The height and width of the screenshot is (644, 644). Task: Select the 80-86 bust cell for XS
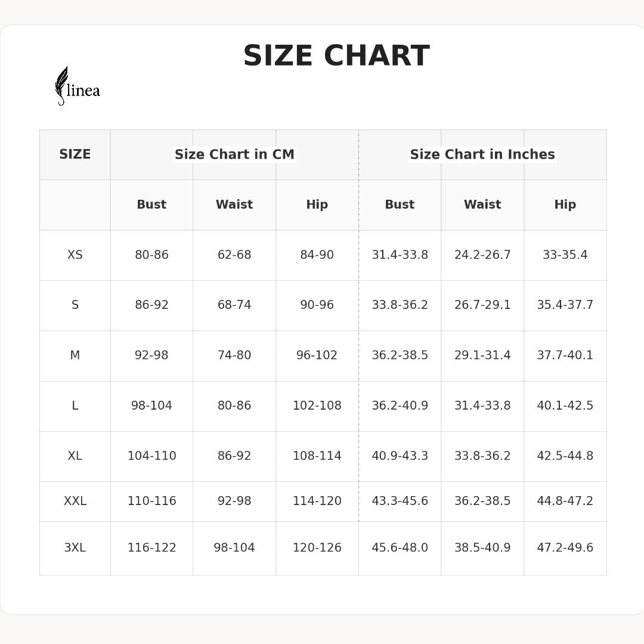pyautogui.click(x=151, y=255)
